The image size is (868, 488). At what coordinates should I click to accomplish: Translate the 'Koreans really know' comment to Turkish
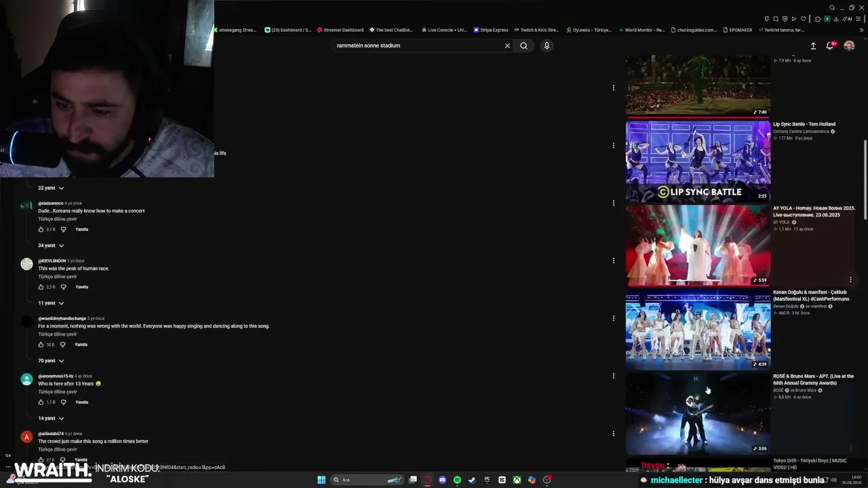pos(58,219)
